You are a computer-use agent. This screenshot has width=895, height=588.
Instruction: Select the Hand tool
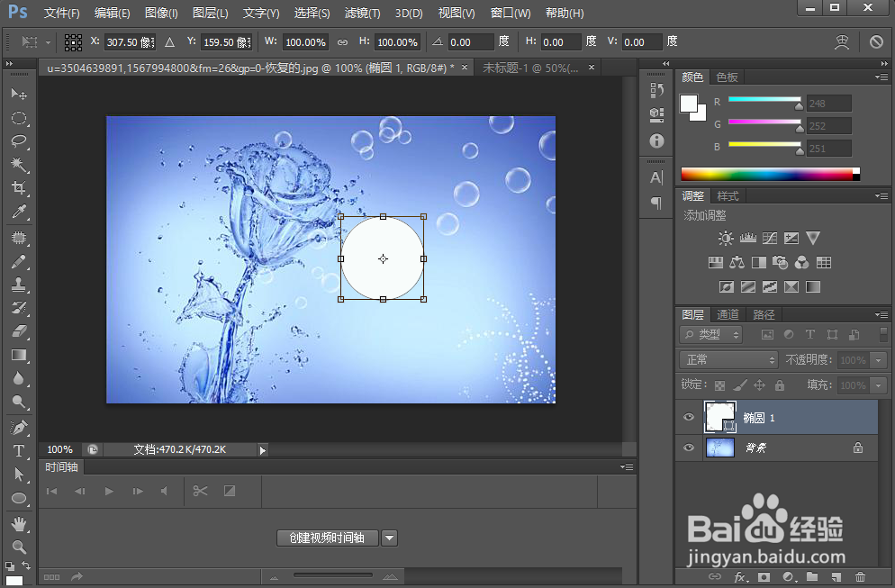pos(19,524)
